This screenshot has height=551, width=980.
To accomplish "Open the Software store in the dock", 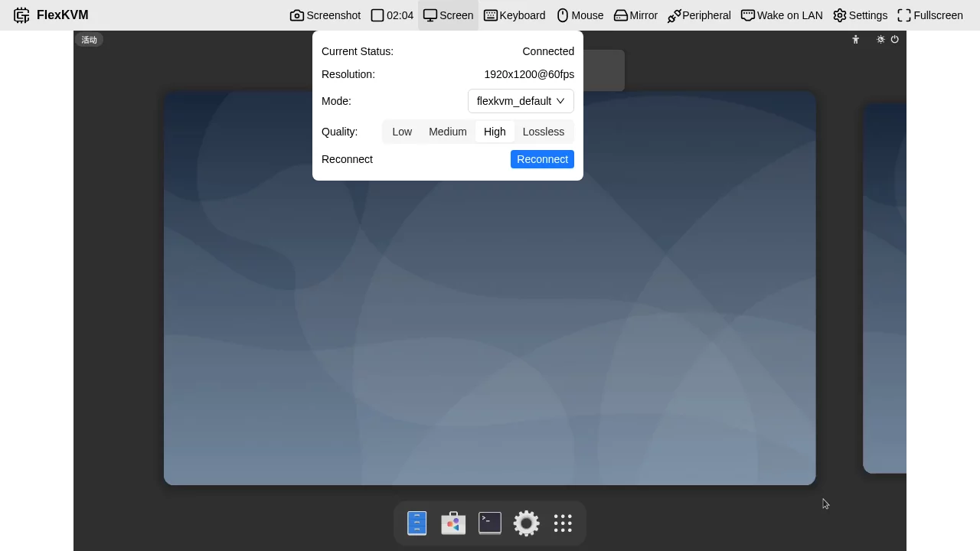I will pyautogui.click(x=453, y=523).
